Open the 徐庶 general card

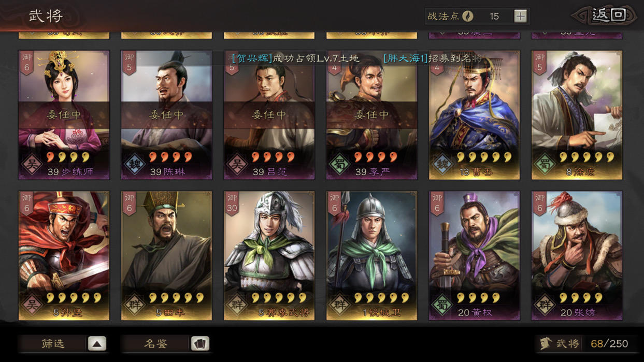pyautogui.click(x=577, y=115)
